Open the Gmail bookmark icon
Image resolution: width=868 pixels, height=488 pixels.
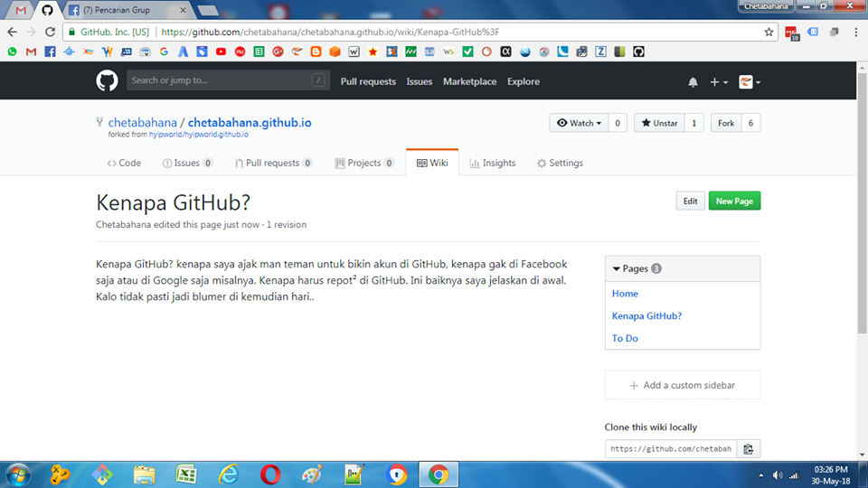tap(31, 52)
